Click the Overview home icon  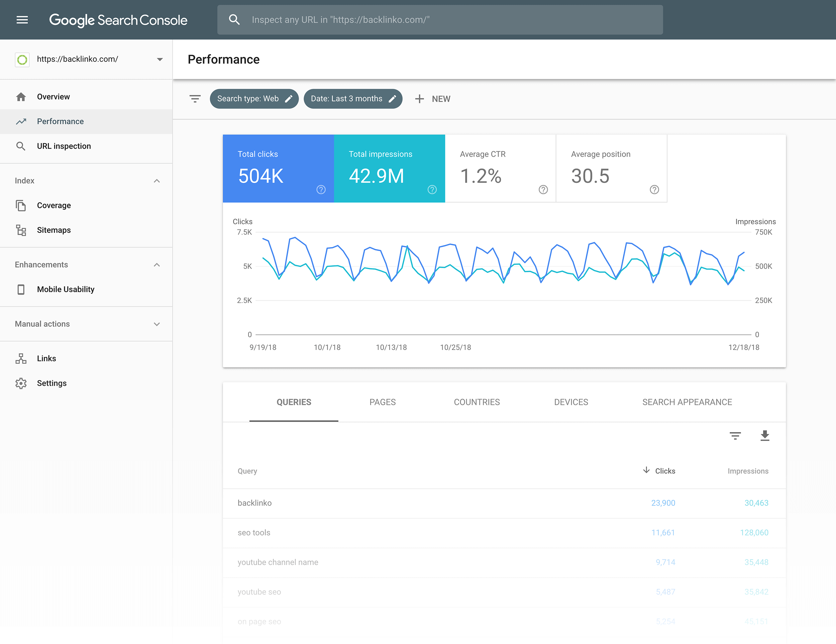[21, 97]
